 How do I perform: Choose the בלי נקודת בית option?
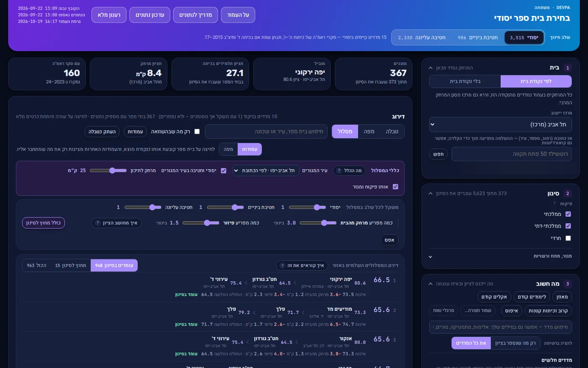point(465,81)
